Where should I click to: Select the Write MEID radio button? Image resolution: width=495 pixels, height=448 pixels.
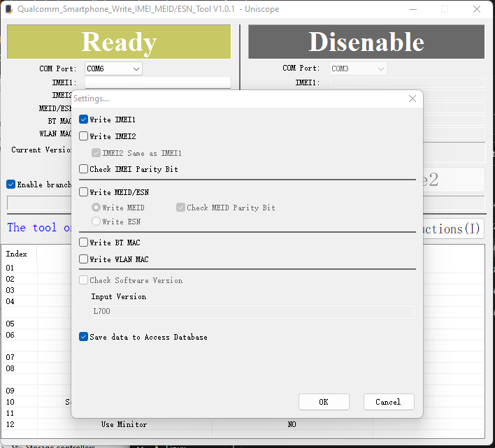96,208
